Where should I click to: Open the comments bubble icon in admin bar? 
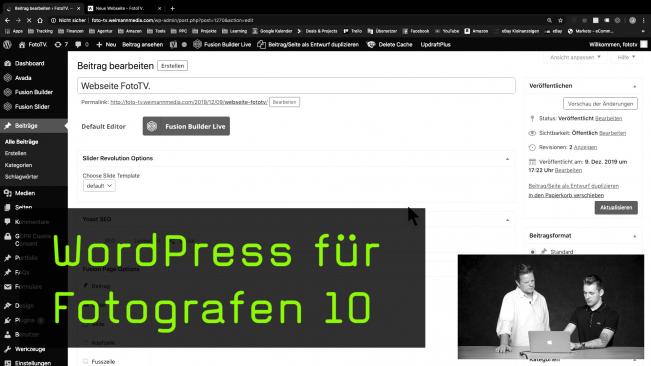click(78, 44)
